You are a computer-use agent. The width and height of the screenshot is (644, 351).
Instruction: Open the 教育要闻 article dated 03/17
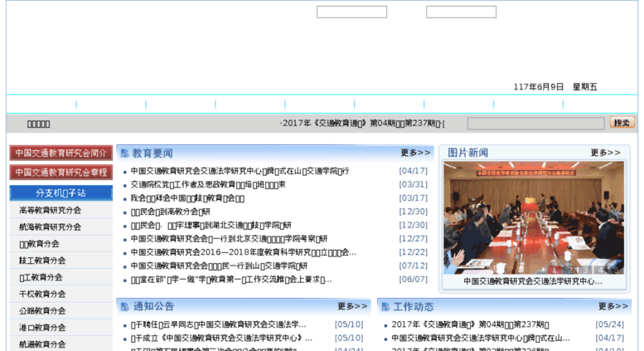[x=187, y=198]
